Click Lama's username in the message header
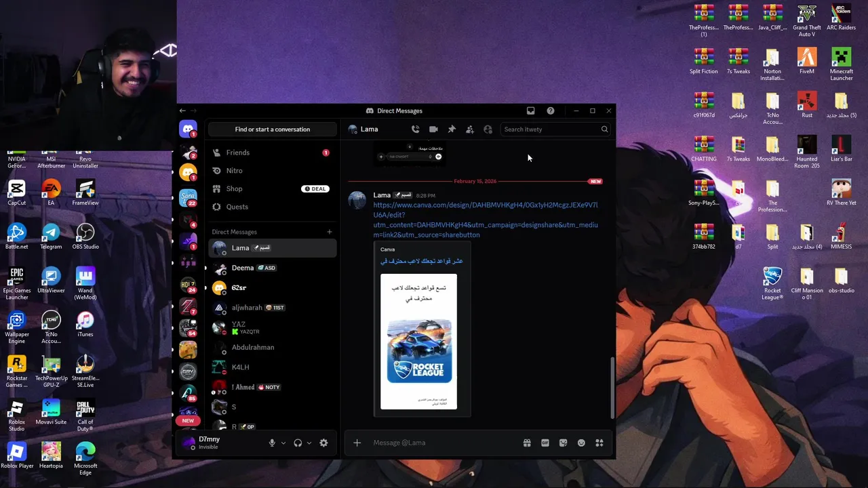The height and width of the screenshot is (488, 868). (x=382, y=195)
